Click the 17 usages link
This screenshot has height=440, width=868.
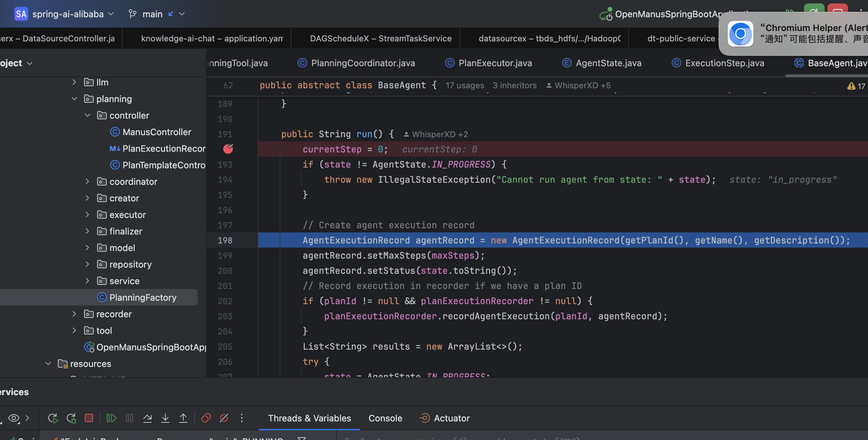tap(465, 86)
